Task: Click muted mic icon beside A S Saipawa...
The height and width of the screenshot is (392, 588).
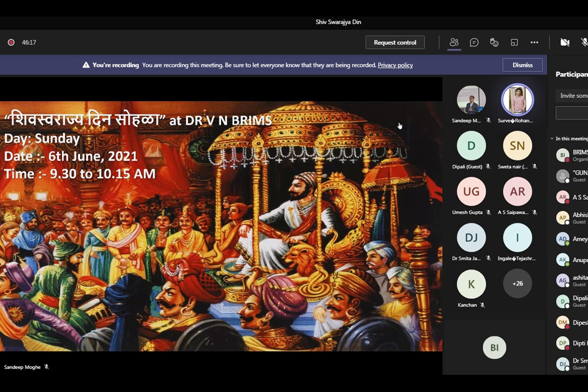Action: 535,213
